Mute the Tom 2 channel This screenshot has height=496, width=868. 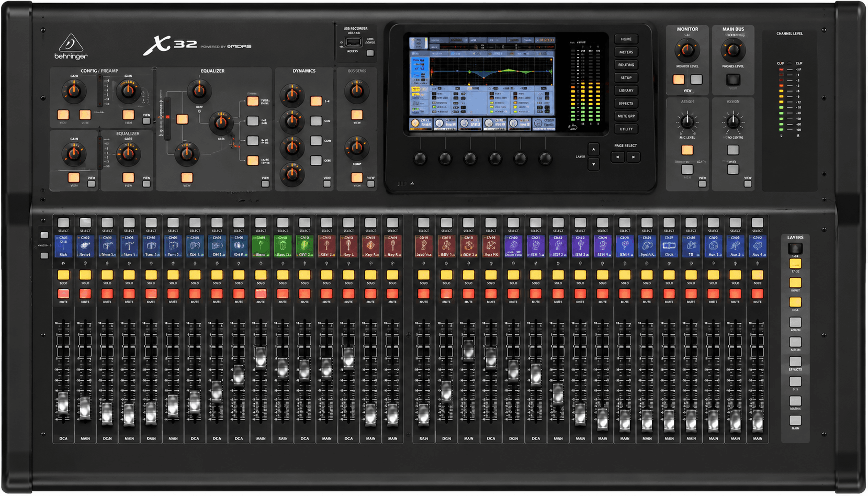coord(151,294)
